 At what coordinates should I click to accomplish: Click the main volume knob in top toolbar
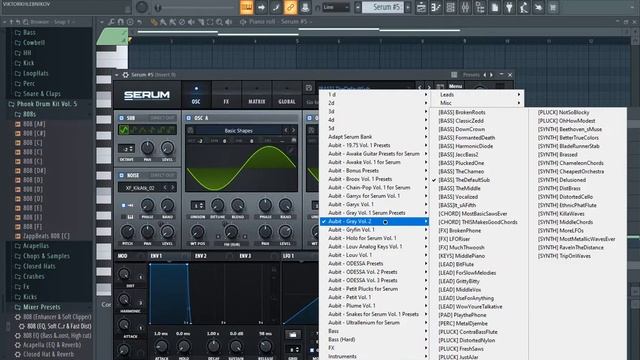[x=142, y=7]
